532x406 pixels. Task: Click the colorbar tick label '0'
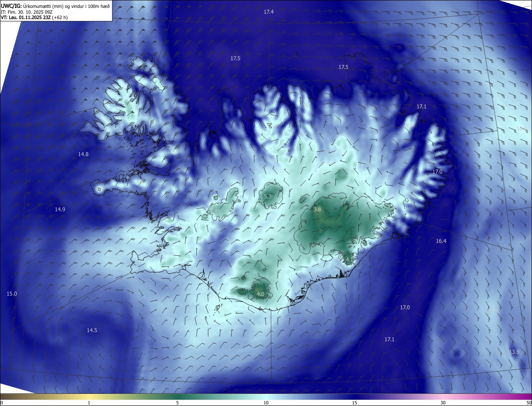[2, 403]
